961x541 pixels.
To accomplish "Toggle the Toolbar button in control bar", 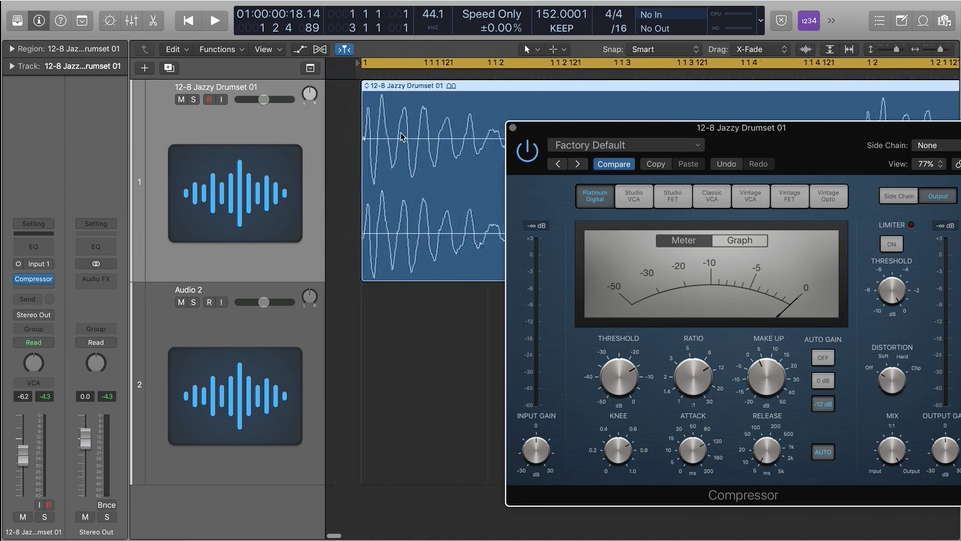I will (x=82, y=20).
